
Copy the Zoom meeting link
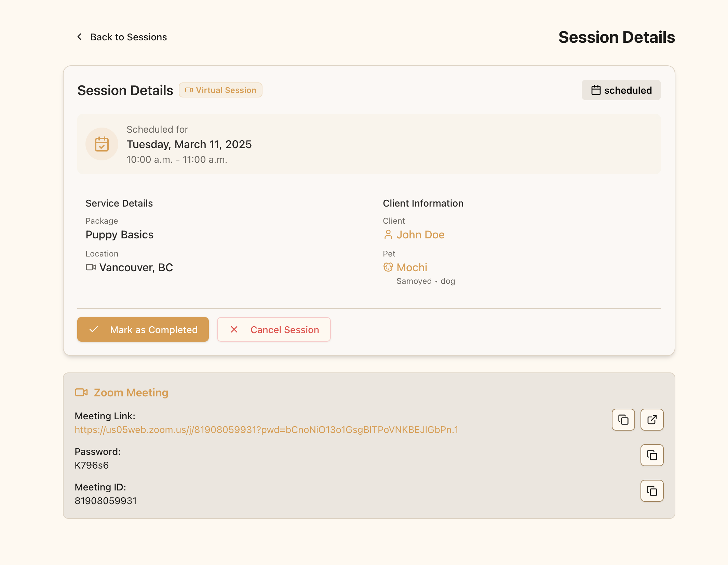623,420
